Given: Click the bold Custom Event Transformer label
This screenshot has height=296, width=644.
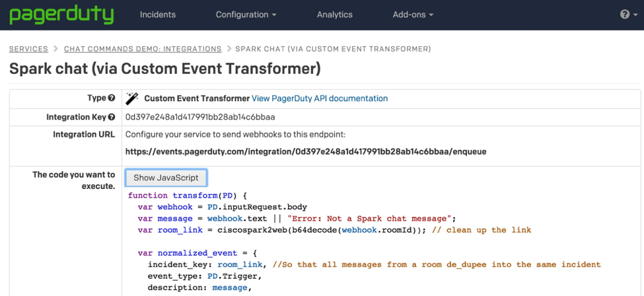Looking at the screenshot, I should [x=197, y=98].
